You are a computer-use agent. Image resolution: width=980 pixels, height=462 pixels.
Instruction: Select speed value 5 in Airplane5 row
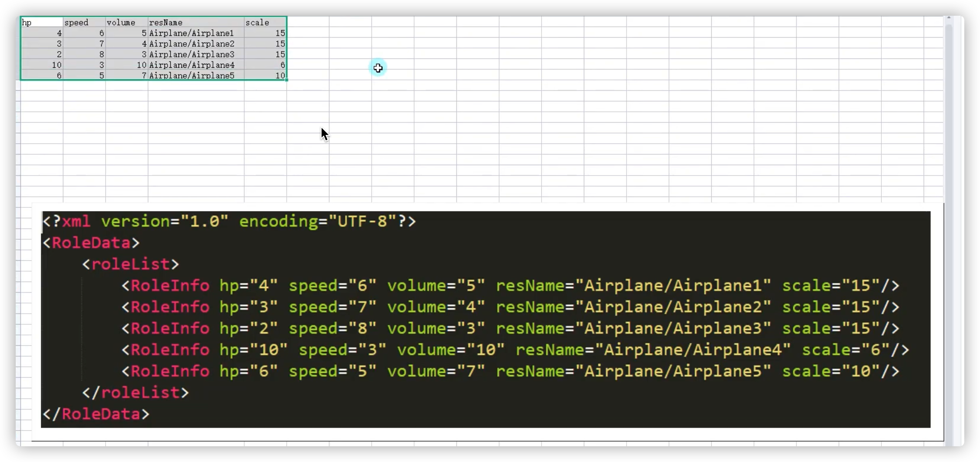84,76
